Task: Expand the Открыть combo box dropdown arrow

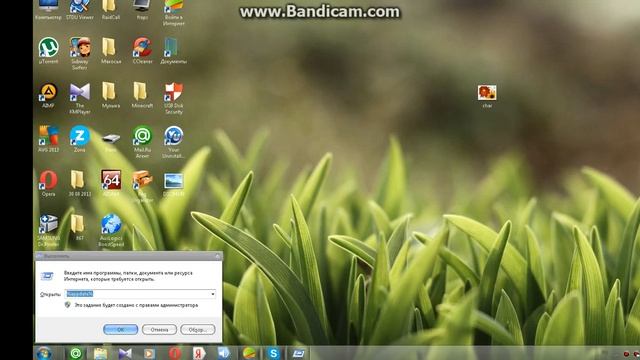Action: pyautogui.click(x=213, y=294)
